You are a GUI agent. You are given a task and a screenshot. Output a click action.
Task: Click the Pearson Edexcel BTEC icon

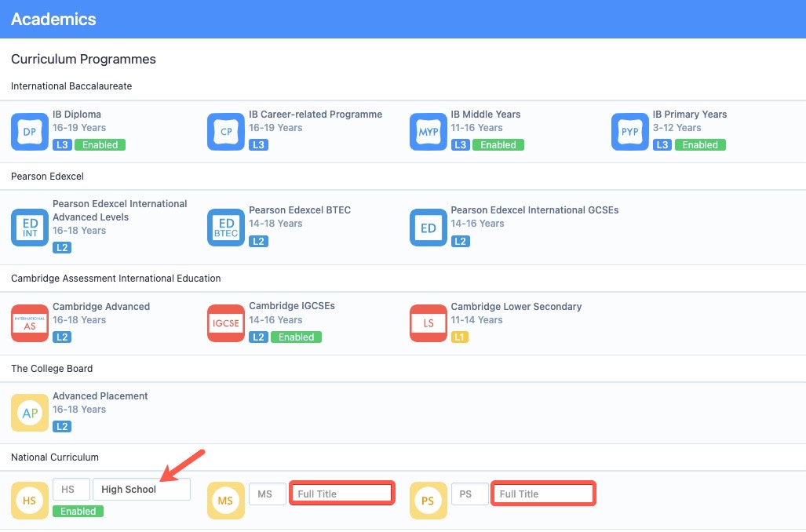(x=225, y=227)
